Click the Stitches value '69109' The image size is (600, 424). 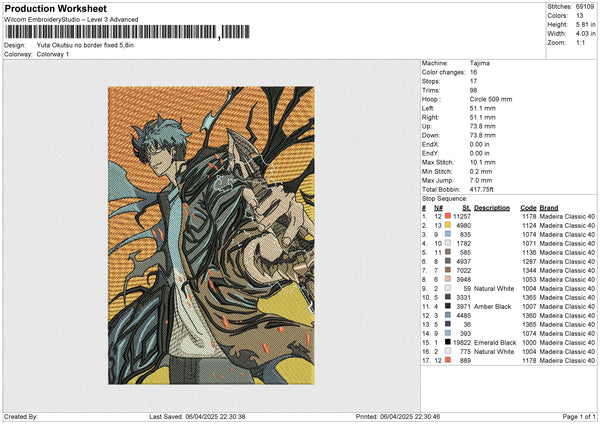coord(585,7)
